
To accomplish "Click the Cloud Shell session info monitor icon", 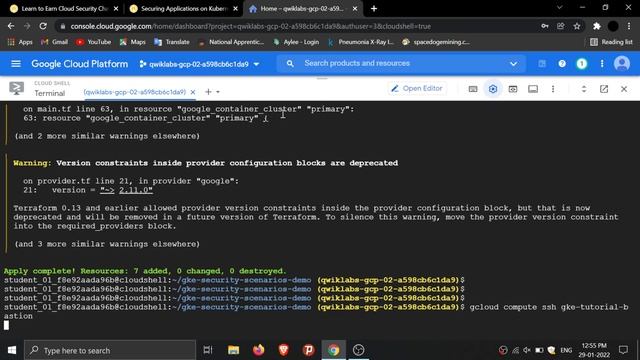I will click(533, 89).
